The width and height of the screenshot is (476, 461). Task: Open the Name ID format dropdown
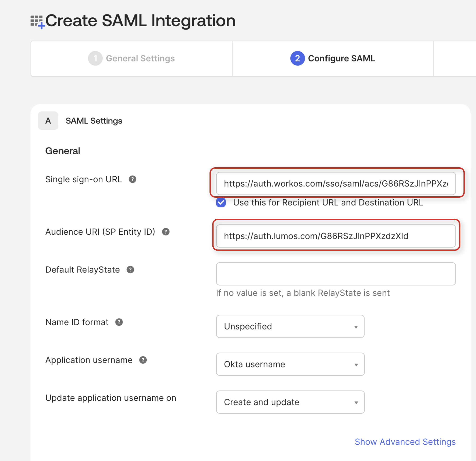coord(290,326)
